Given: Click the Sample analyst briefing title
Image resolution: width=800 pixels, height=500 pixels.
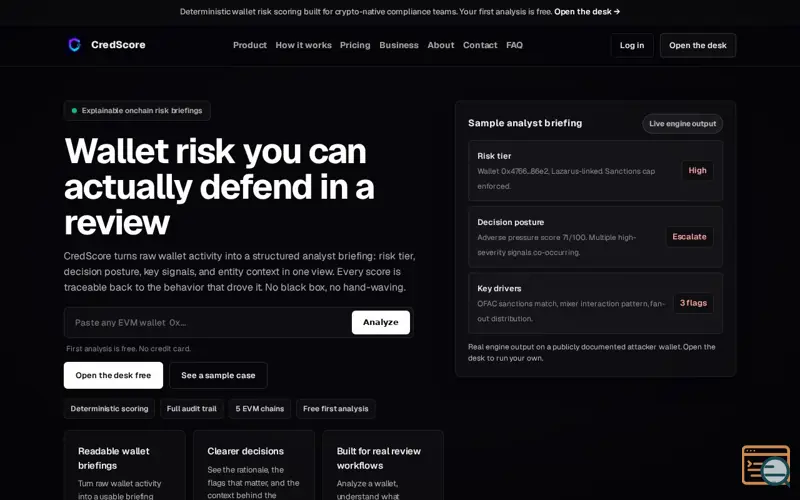Looking at the screenshot, I should (524, 123).
